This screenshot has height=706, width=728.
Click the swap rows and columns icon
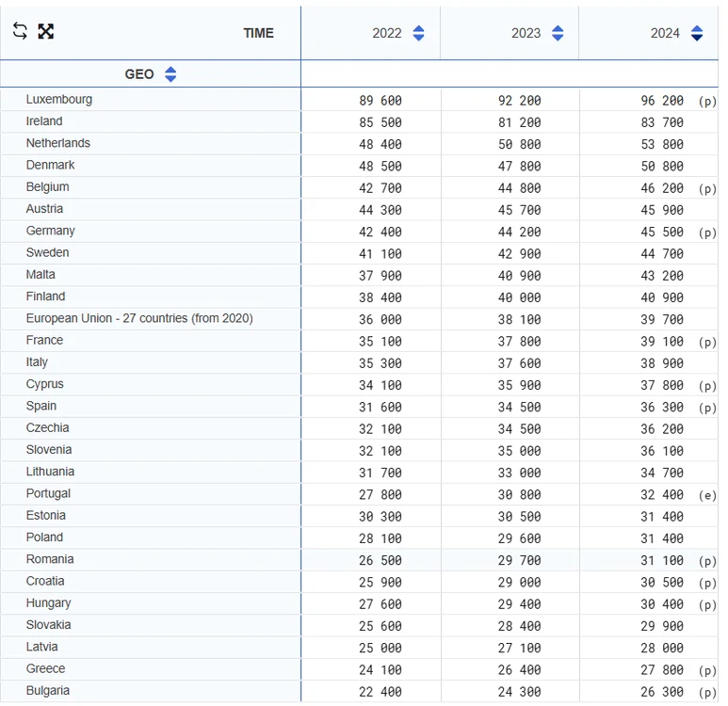click(20, 31)
